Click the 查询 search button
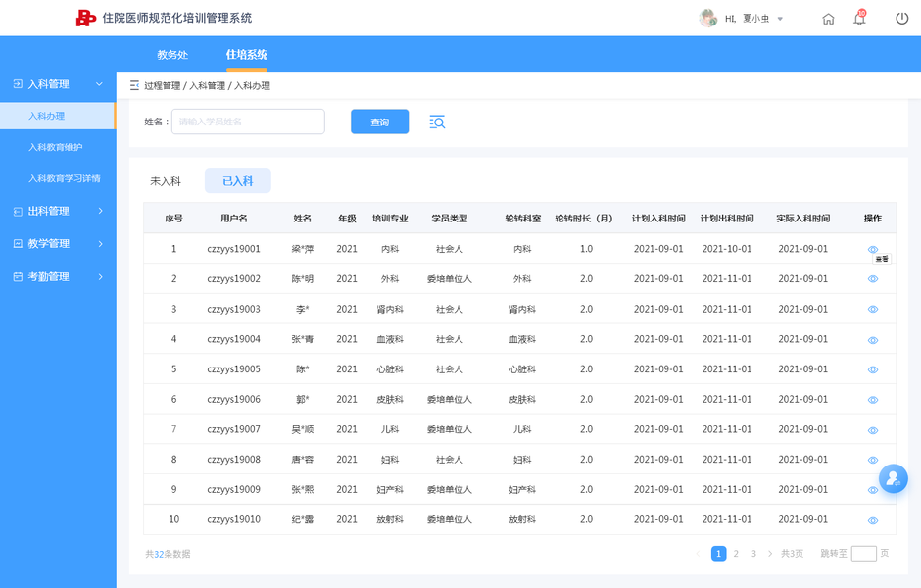Viewport: 921px width, 588px height. coord(379,122)
